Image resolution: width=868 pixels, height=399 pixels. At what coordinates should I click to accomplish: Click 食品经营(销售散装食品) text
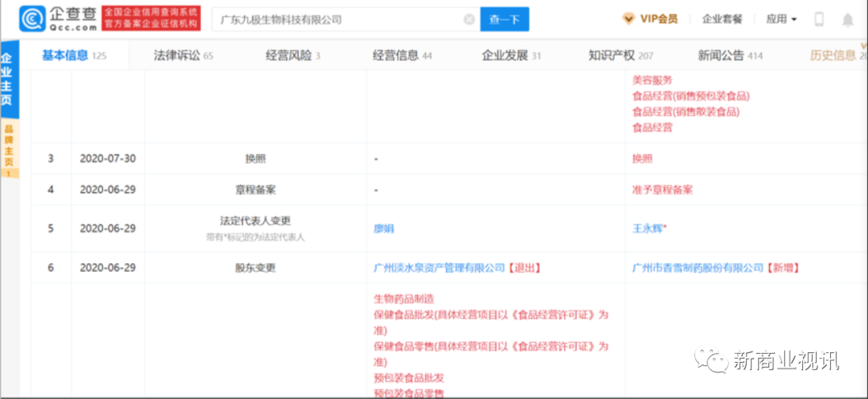[x=686, y=111]
